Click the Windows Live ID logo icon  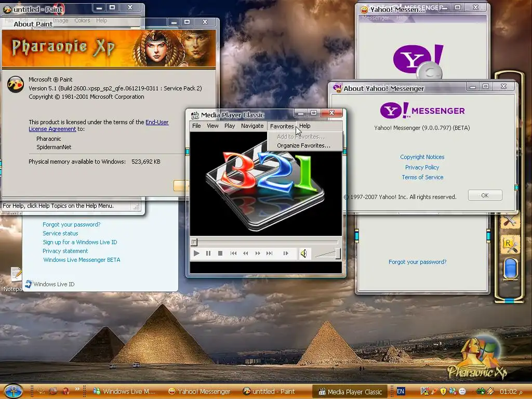29,284
